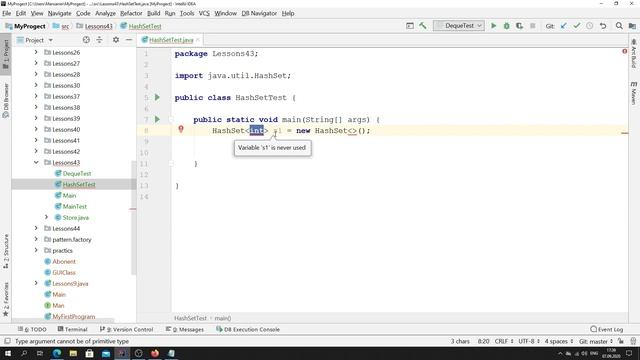Viewport: 640px width, 360px height.
Task: Open Firefox from taskbar
Action: click(155, 353)
